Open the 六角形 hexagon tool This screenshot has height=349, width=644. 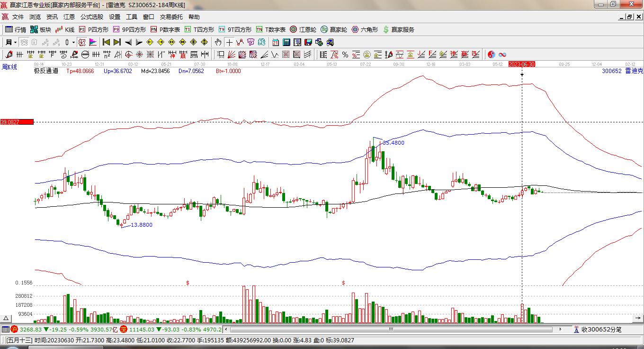pyautogui.click(x=365, y=29)
